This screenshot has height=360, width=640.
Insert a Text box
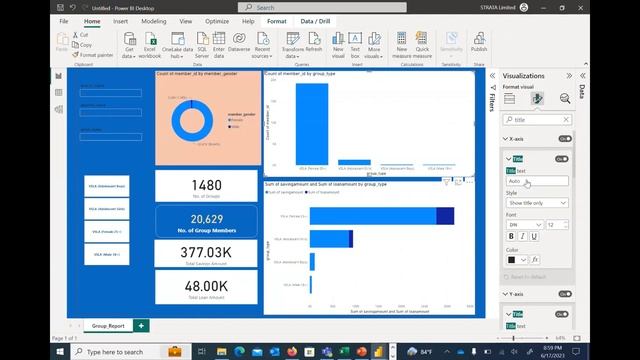pyautogui.click(x=355, y=45)
